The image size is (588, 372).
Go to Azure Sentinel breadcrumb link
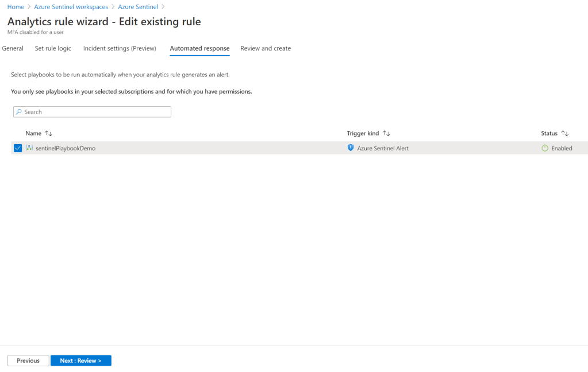138,7
